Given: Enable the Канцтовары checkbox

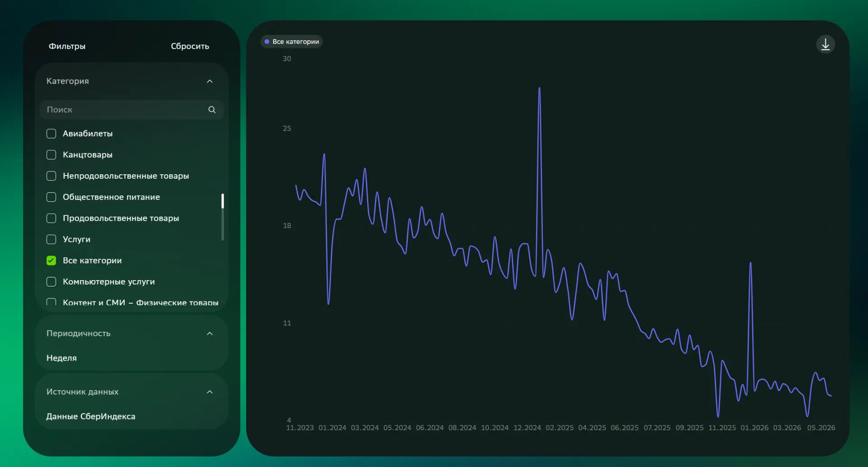Looking at the screenshot, I should [x=52, y=155].
